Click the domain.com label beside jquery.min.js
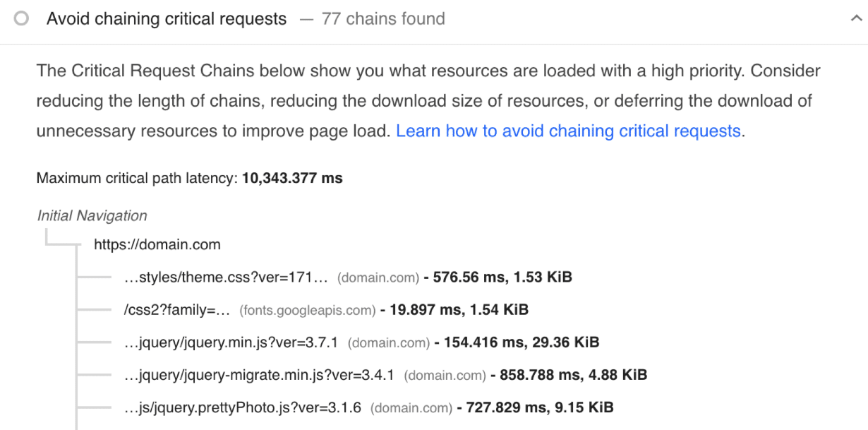This screenshot has width=868, height=430. coord(388,342)
